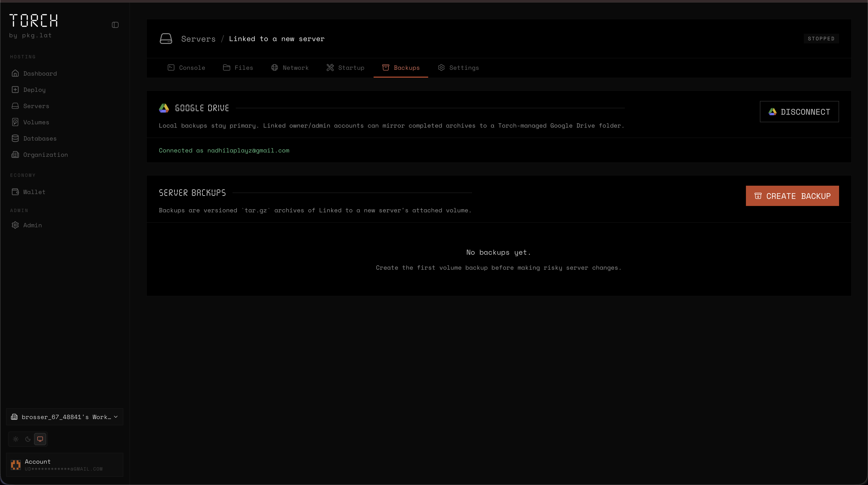Go to the Dashboard
Viewport: 868px width, 485px height.
40,73
